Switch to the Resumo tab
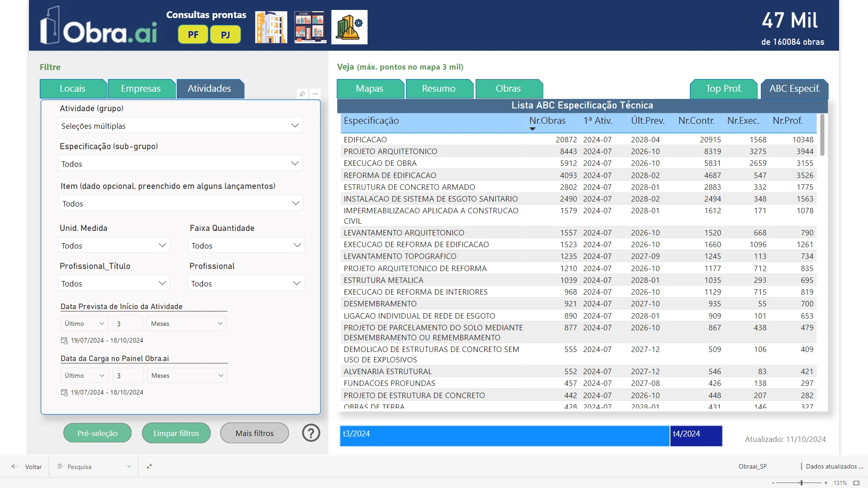The height and width of the screenshot is (488, 868). pyautogui.click(x=438, y=88)
